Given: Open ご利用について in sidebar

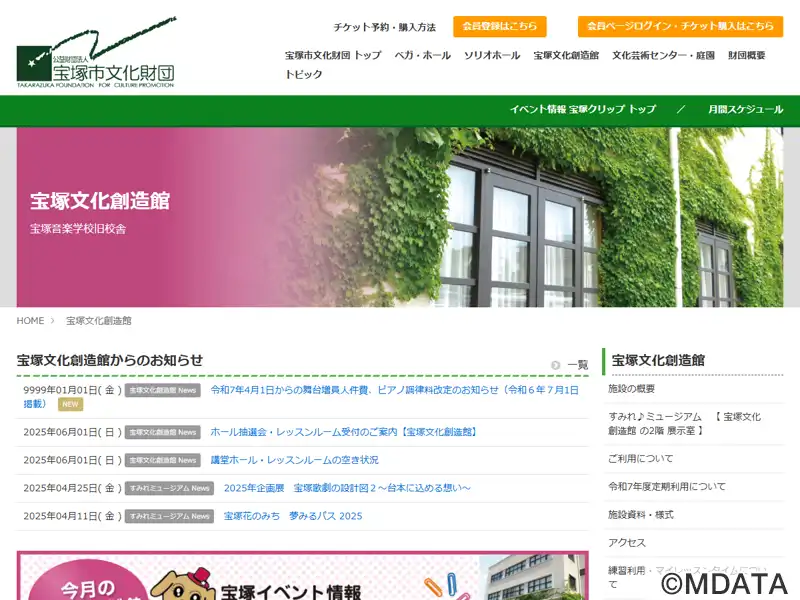Looking at the screenshot, I should tap(641, 459).
